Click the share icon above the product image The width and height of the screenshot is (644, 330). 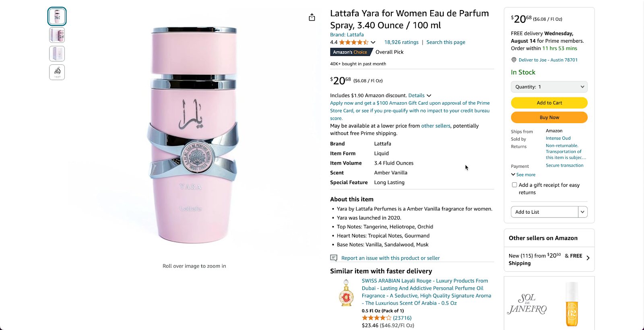312,17
